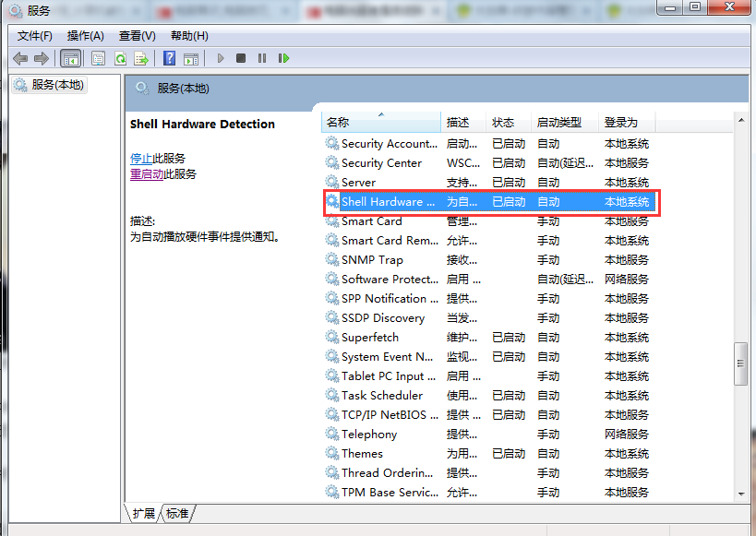Start service with the play icon

[x=221, y=58]
